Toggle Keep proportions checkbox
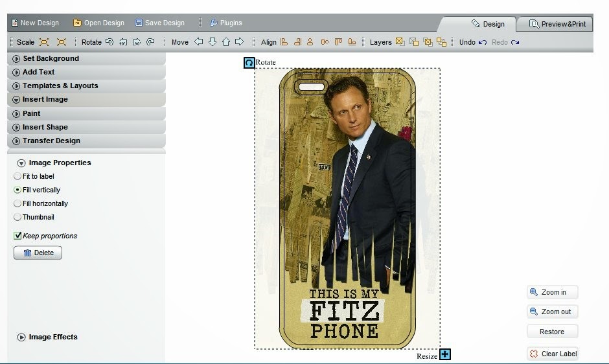The width and height of the screenshot is (609, 364). 17,235
